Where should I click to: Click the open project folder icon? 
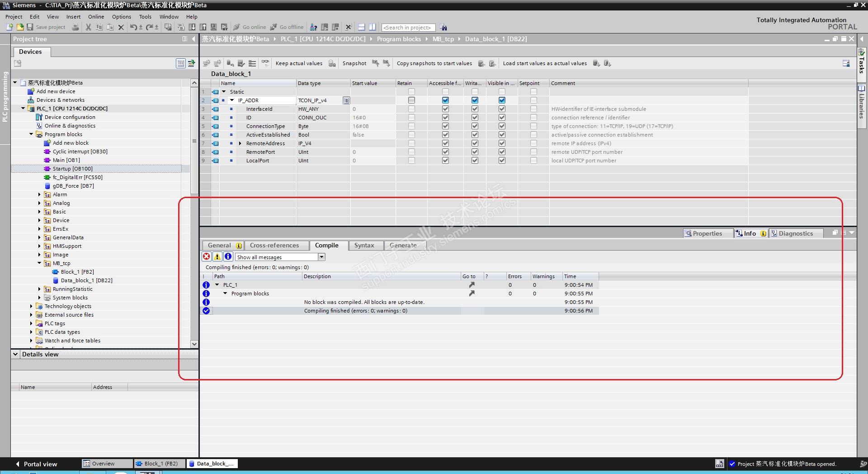20,27
